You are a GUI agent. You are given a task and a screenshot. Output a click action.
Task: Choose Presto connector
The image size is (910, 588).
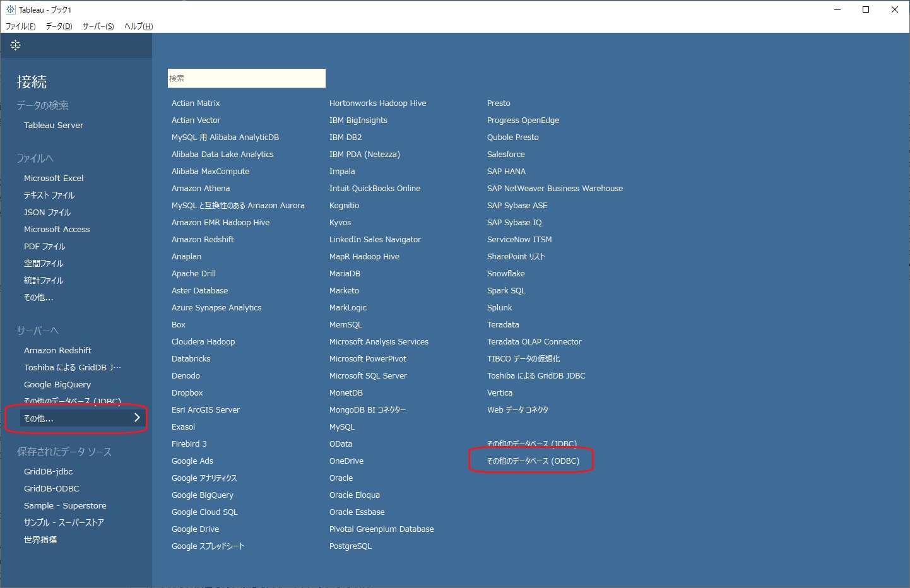(499, 103)
